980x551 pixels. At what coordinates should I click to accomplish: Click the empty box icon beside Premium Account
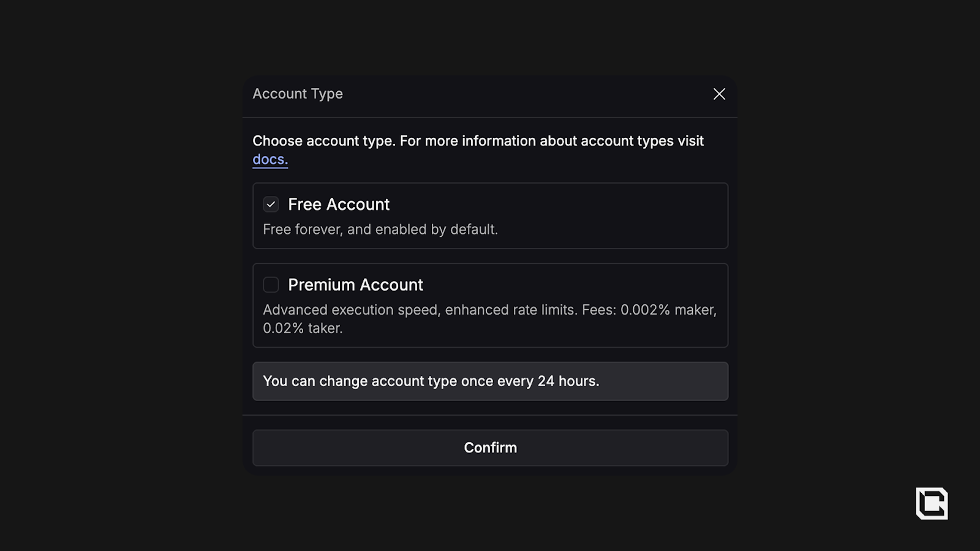click(271, 285)
